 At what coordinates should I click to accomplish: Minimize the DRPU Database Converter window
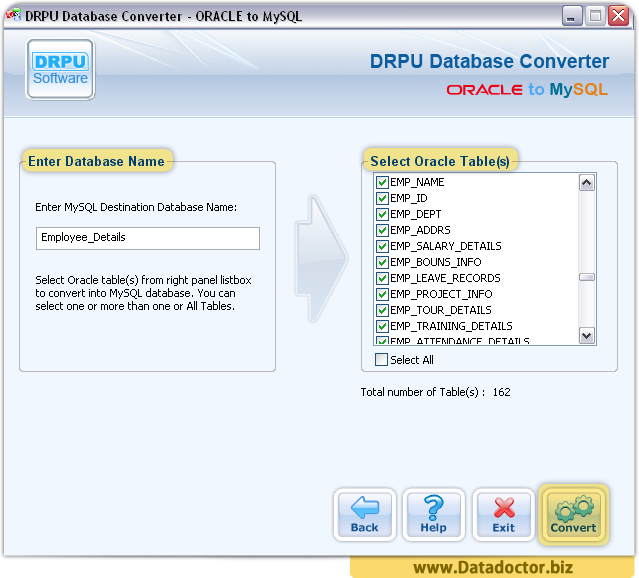571,16
